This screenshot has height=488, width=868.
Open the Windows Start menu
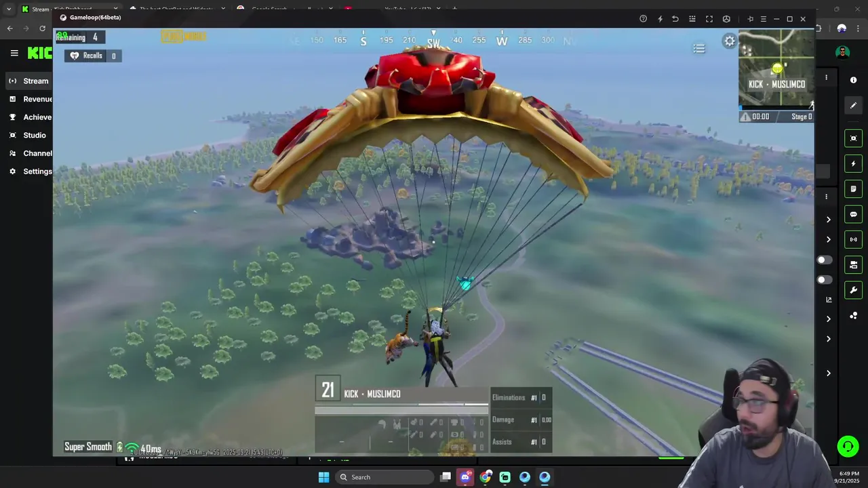tap(323, 477)
